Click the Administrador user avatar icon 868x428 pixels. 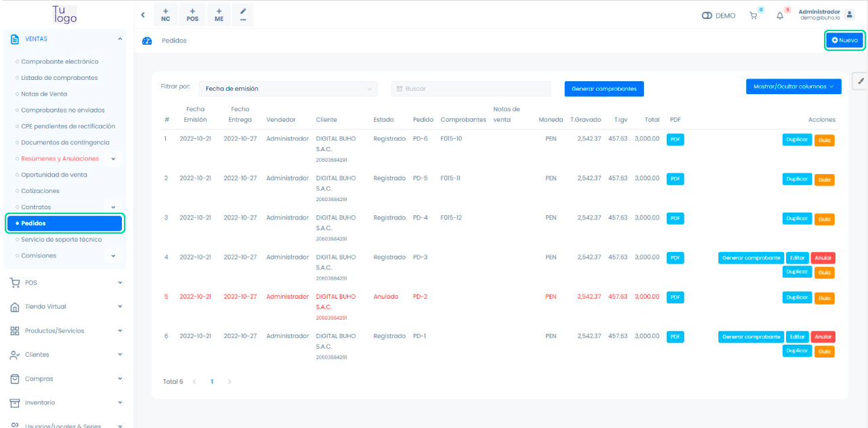(850, 14)
